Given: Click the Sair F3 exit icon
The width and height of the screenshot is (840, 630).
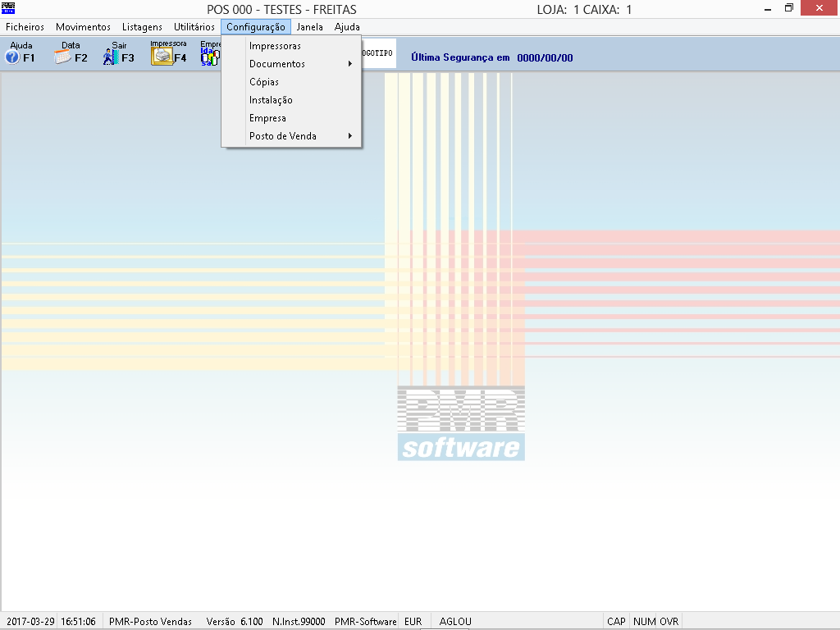Looking at the screenshot, I should pyautogui.click(x=118, y=54).
